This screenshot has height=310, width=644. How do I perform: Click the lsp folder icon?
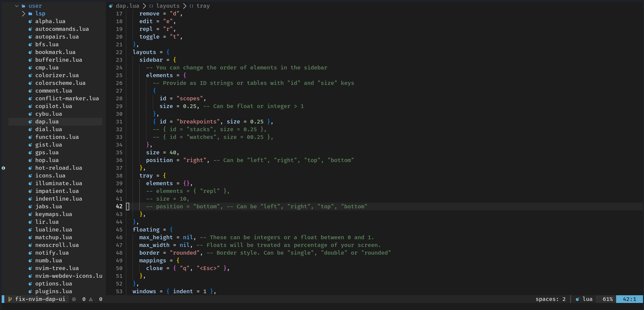click(30, 14)
